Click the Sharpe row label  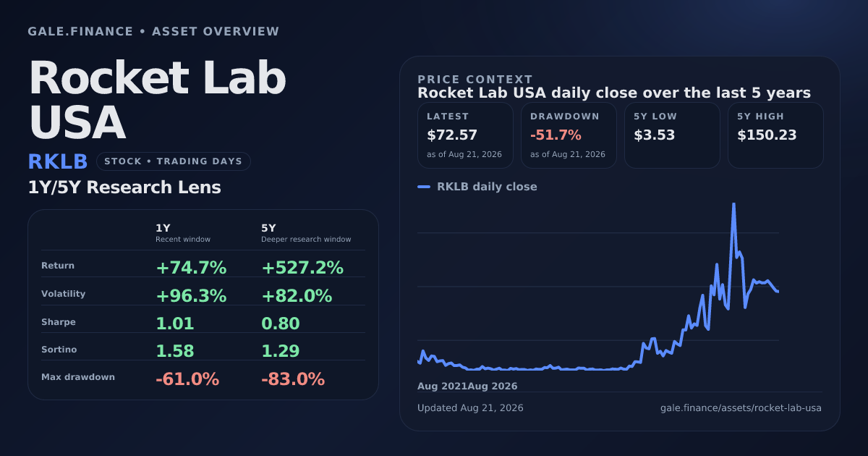click(59, 322)
